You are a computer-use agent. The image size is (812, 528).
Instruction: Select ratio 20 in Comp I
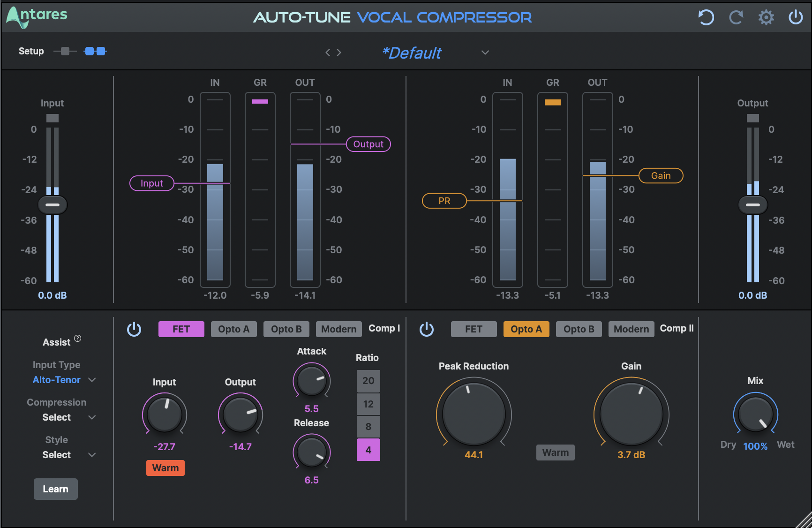tap(368, 381)
